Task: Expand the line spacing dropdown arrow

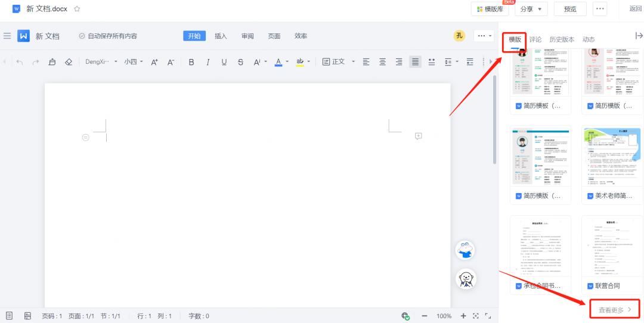Action: 457,62
